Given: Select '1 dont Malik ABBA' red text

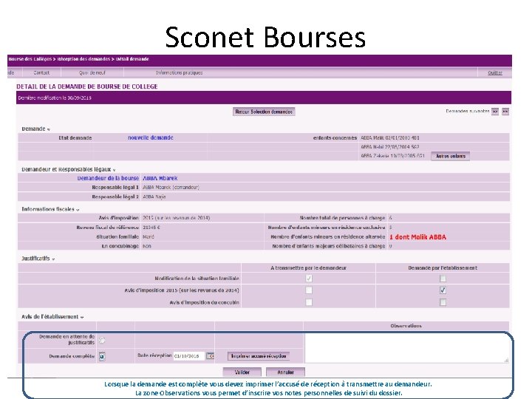Looking at the screenshot, I should pyautogui.click(x=417, y=237).
